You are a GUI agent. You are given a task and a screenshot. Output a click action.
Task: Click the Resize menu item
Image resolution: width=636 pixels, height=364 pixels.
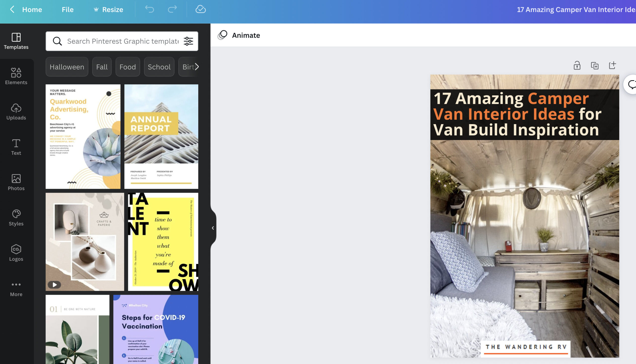[113, 9]
